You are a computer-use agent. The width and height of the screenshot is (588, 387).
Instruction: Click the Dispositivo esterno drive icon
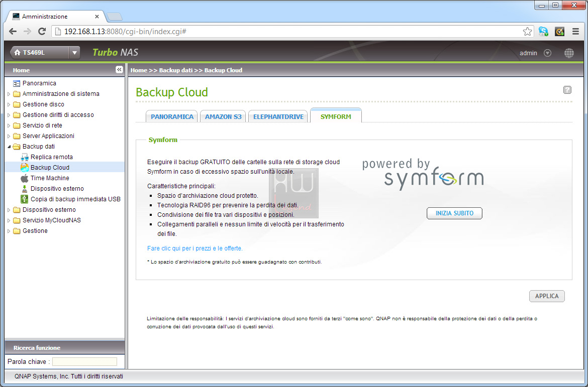point(25,188)
